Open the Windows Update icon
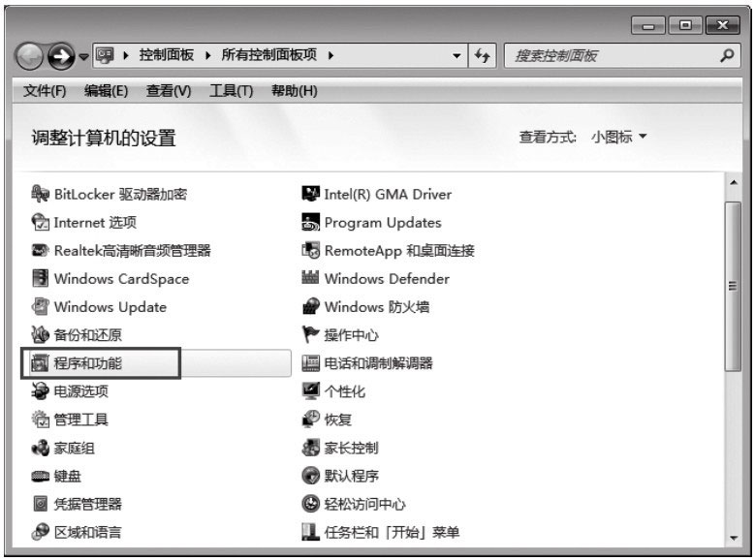 click(40, 307)
